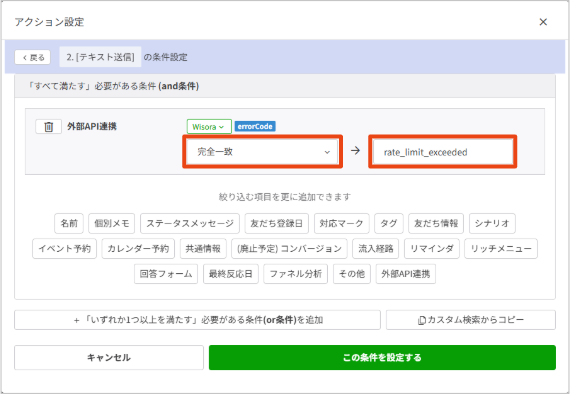Add the 友だち情報 filter

[436, 223]
